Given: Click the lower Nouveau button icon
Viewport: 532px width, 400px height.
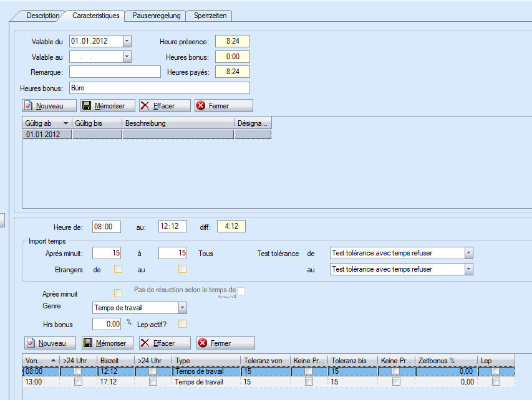Looking at the screenshot, I should coord(31,343).
